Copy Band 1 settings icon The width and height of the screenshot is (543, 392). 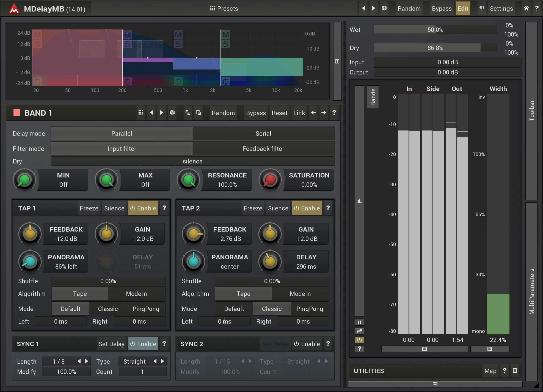pyautogui.click(x=188, y=113)
